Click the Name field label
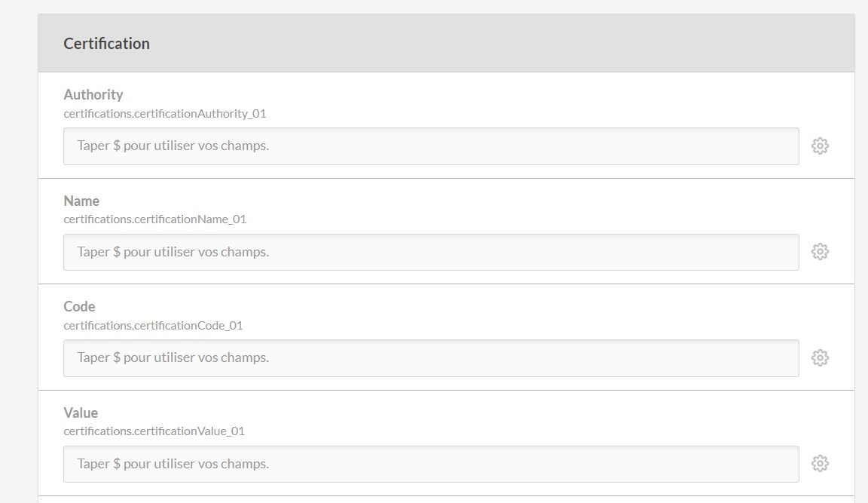This screenshot has height=503, width=868. point(81,201)
